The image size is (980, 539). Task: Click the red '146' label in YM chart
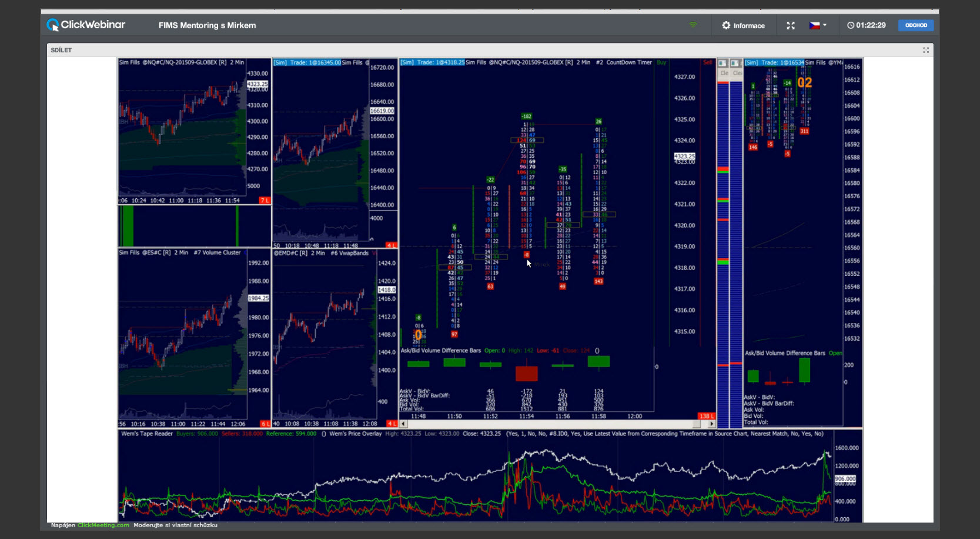point(753,147)
